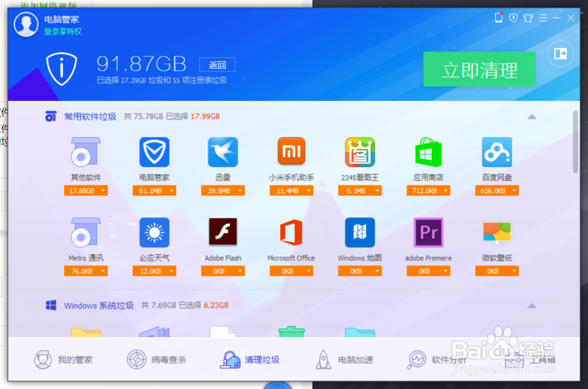Switch to the 工具箱 tab
Viewport: 588px width, 389px height.
pyautogui.click(x=530, y=360)
